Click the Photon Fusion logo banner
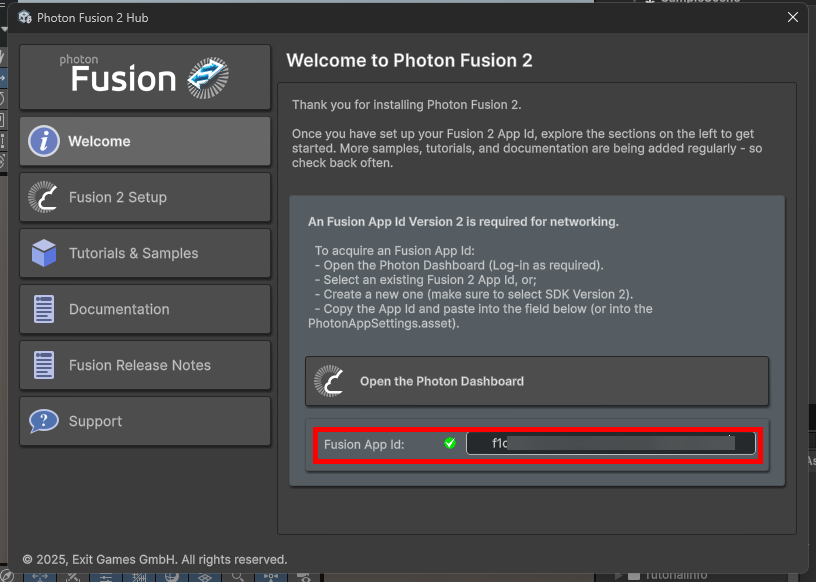The image size is (816, 582). tap(145, 77)
